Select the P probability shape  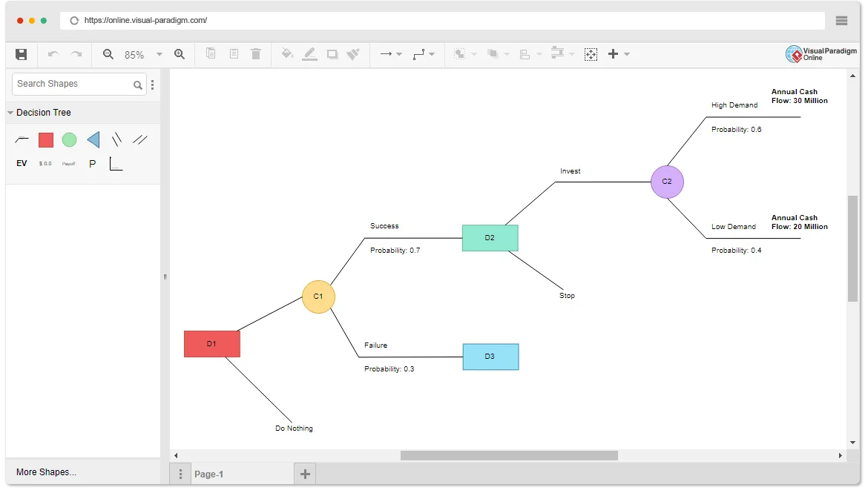[x=93, y=164]
